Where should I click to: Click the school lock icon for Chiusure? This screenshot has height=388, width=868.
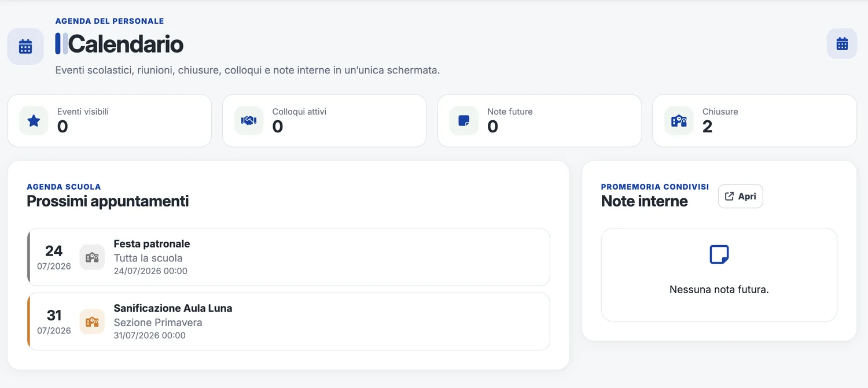click(679, 120)
